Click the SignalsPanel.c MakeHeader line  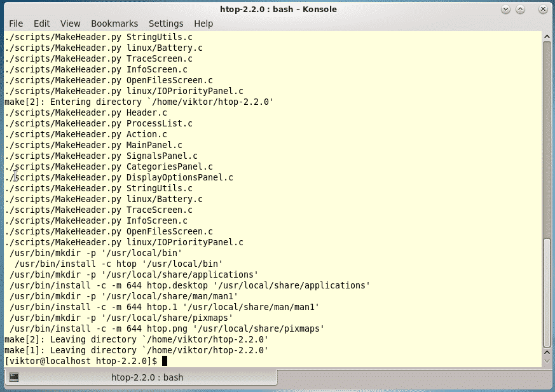tap(101, 156)
